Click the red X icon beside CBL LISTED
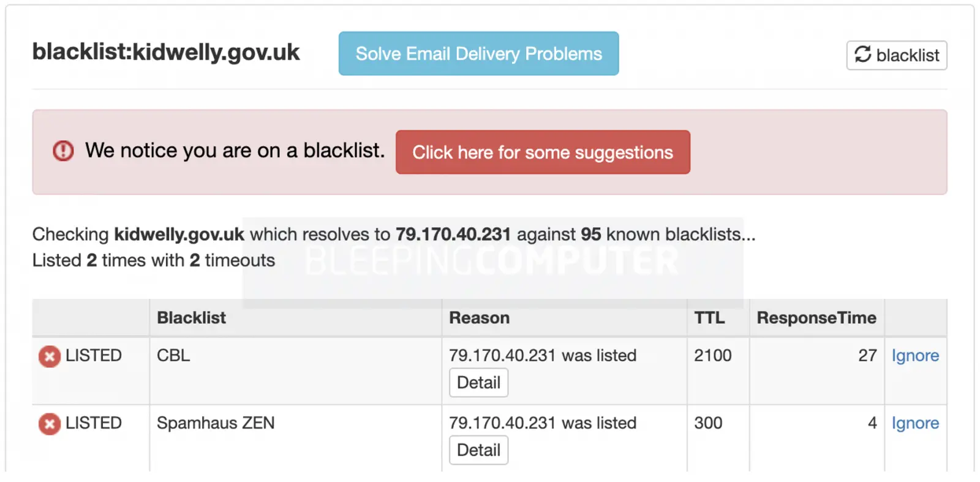This screenshot has width=980, height=482. (x=50, y=356)
